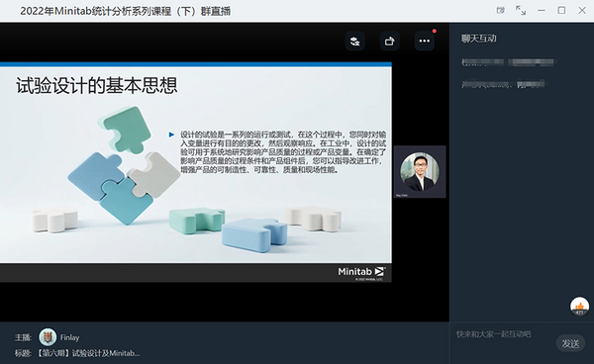Click the window title 2022年Minitab统计分析系列课程
This screenshot has height=364, width=594.
(126, 11)
